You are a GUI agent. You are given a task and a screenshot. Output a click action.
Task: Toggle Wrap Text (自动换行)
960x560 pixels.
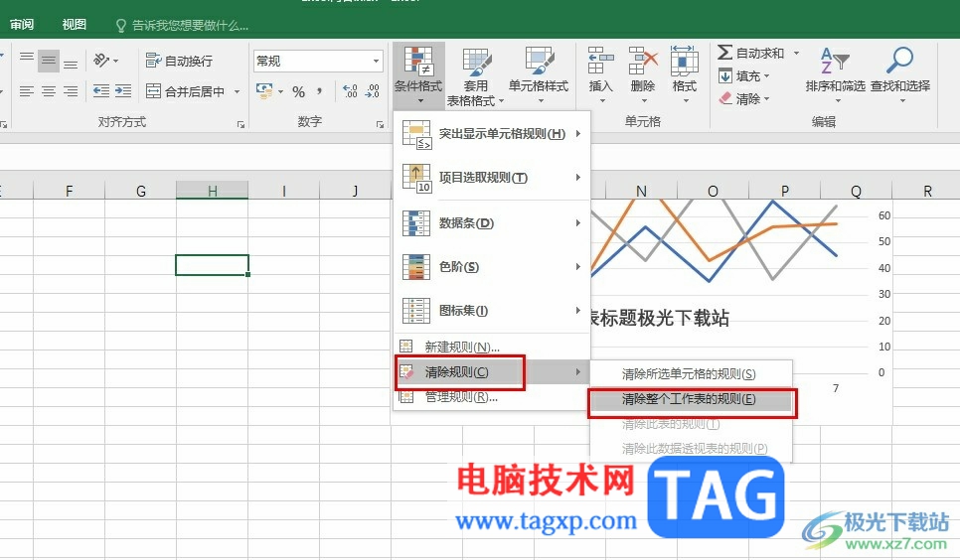tap(179, 61)
